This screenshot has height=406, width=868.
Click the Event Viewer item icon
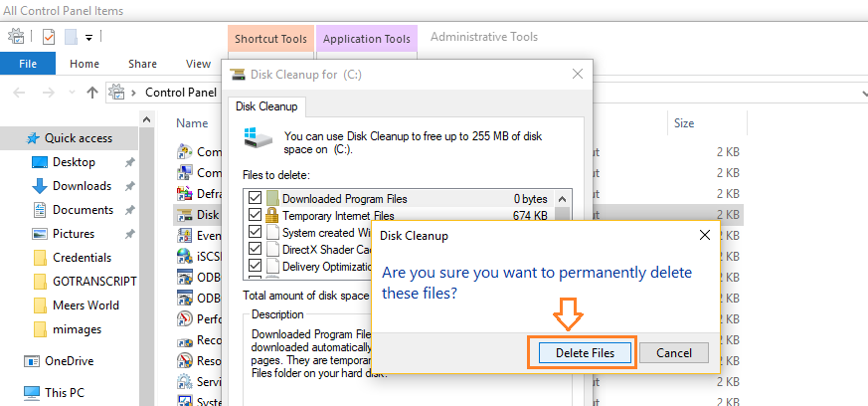coord(184,236)
